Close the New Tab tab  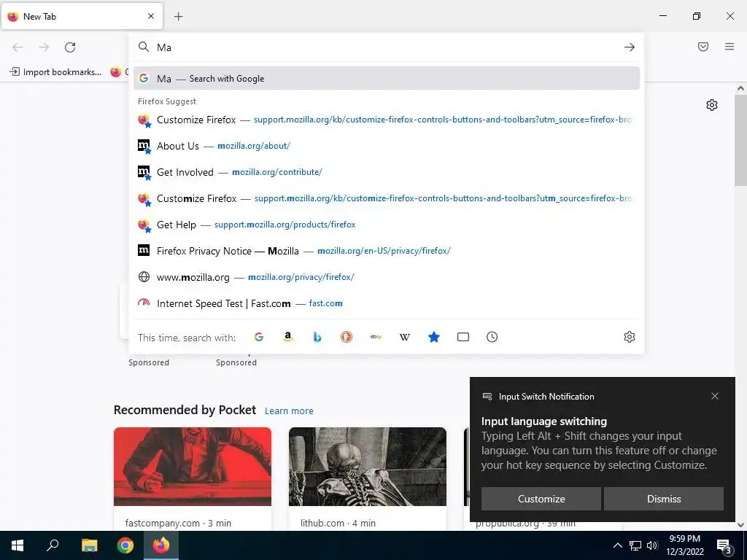(151, 16)
